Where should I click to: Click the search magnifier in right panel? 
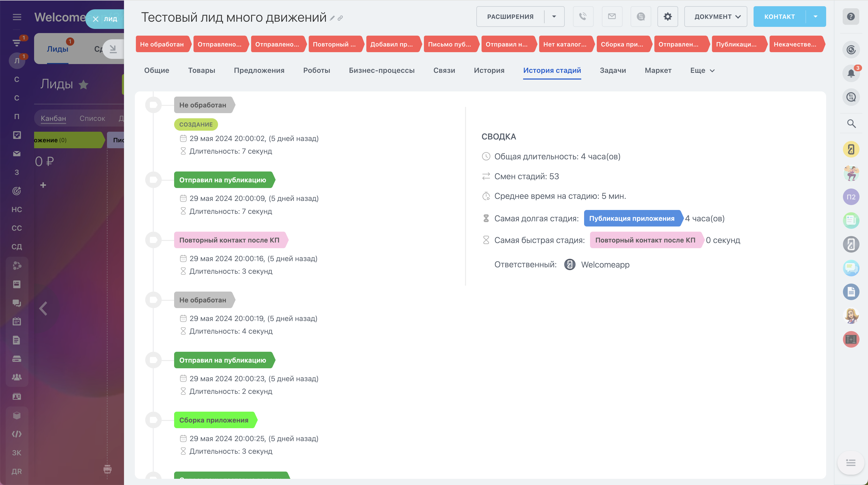[x=851, y=124]
